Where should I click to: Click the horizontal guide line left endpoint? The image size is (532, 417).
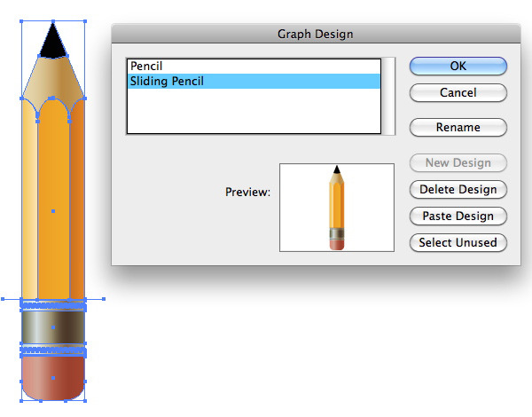(x=3, y=299)
